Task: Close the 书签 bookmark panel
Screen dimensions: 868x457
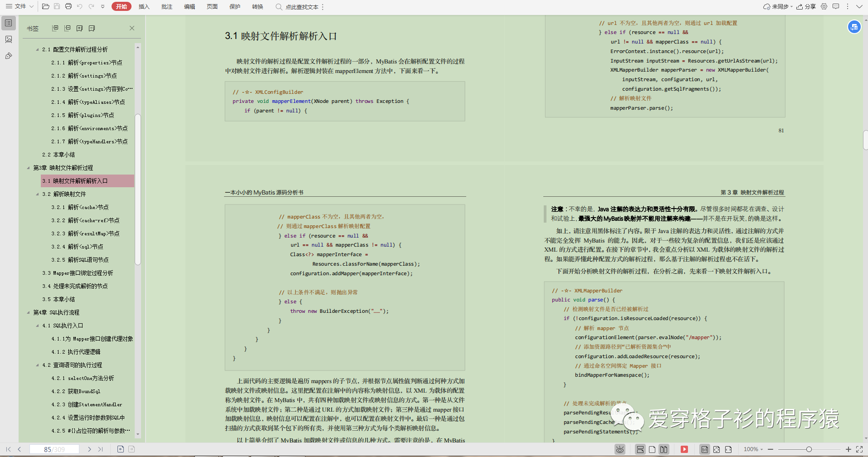Action: click(x=132, y=28)
